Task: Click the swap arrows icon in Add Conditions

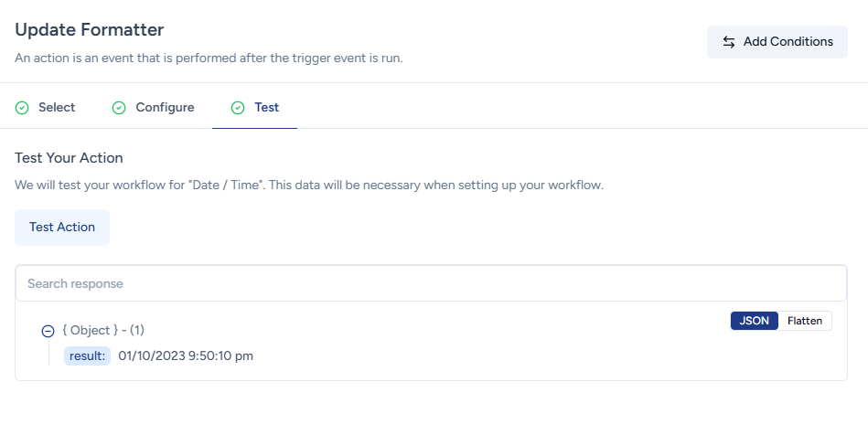Action: [x=729, y=42]
